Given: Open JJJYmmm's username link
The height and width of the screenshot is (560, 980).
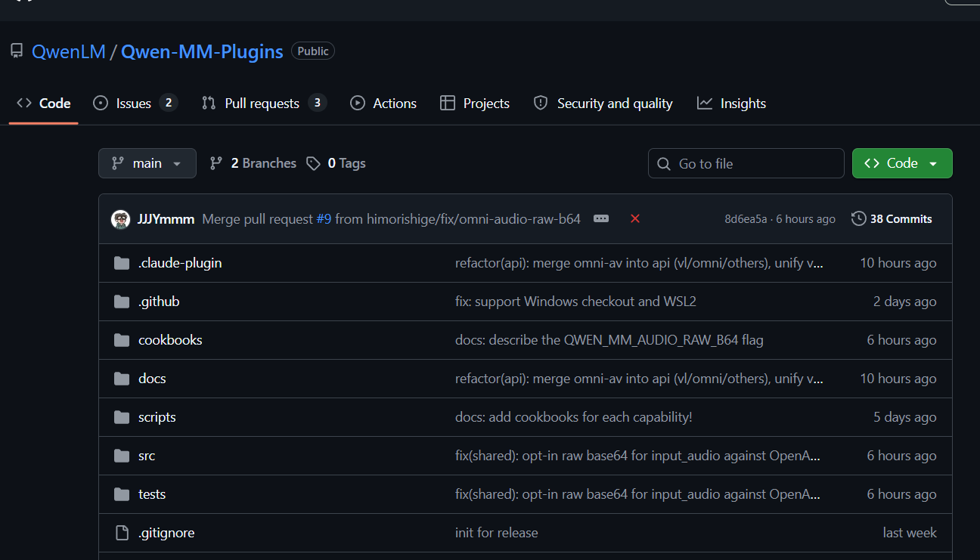Looking at the screenshot, I should point(166,219).
